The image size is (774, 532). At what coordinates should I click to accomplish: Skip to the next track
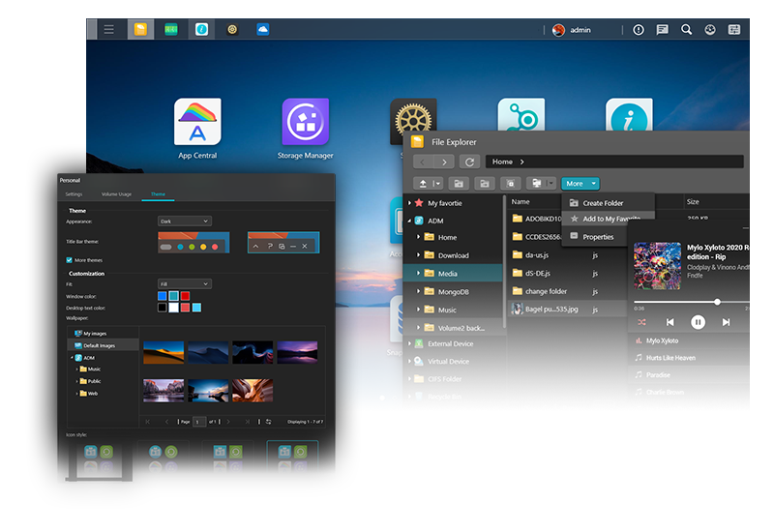tap(726, 322)
